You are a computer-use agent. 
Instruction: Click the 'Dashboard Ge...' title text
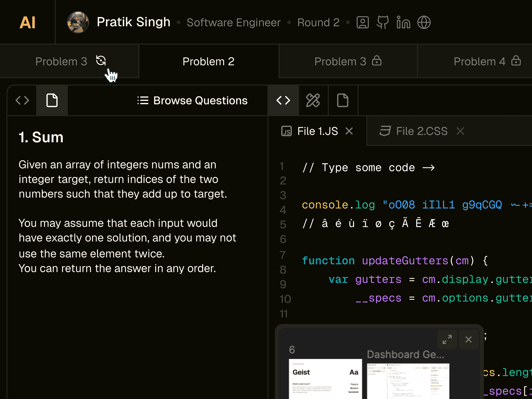[405, 354]
